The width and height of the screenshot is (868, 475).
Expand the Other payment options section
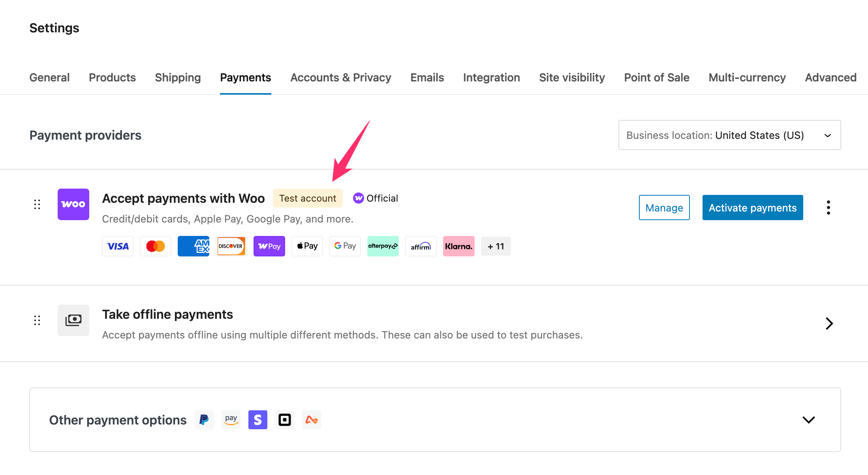point(808,419)
